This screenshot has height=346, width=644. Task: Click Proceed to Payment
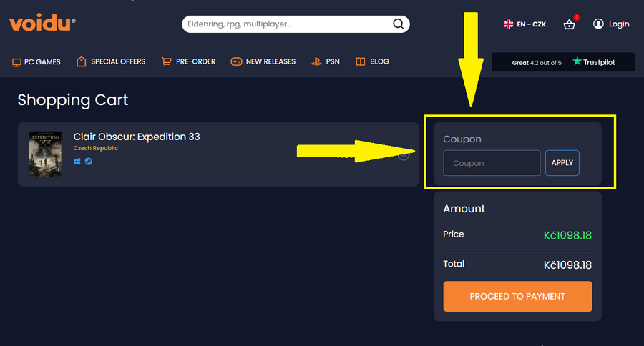tap(517, 296)
